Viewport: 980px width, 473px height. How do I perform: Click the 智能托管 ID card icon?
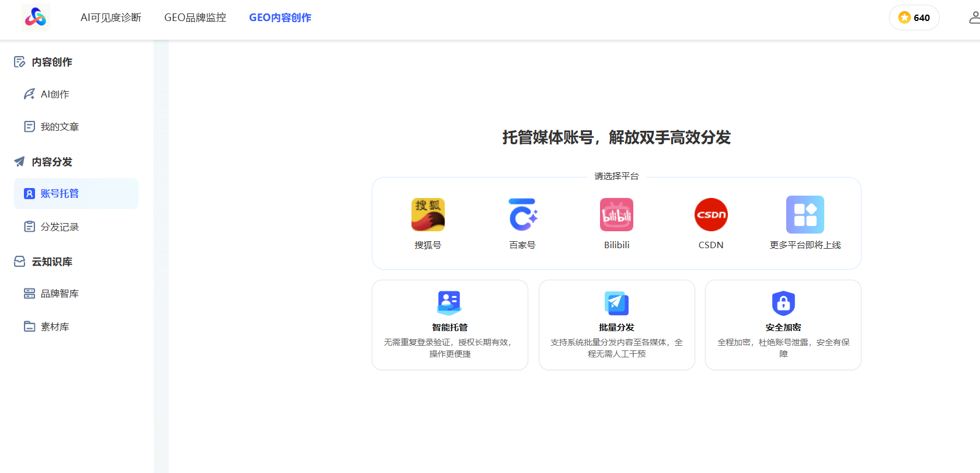449,303
